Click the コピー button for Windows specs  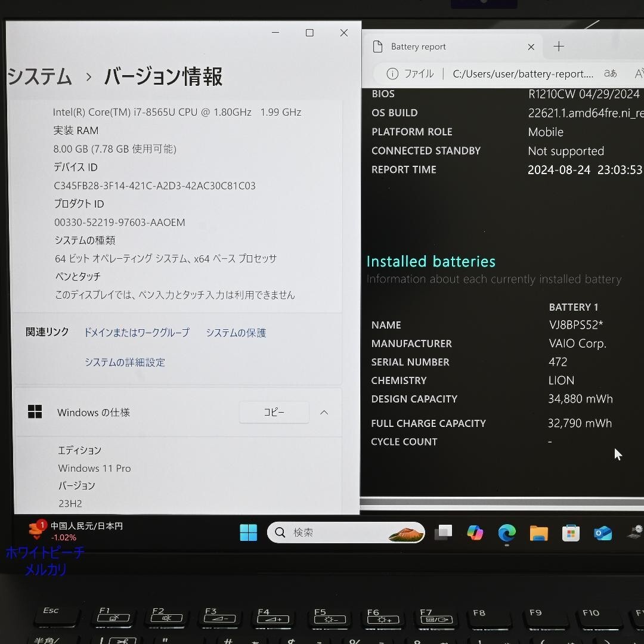tap(274, 413)
